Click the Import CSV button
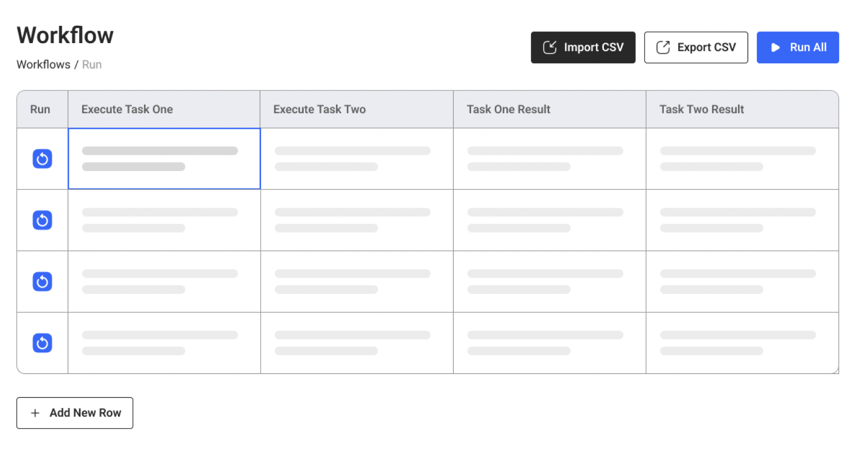Image resolution: width=868 pixels, height=472 pixels. pos(583,48)
